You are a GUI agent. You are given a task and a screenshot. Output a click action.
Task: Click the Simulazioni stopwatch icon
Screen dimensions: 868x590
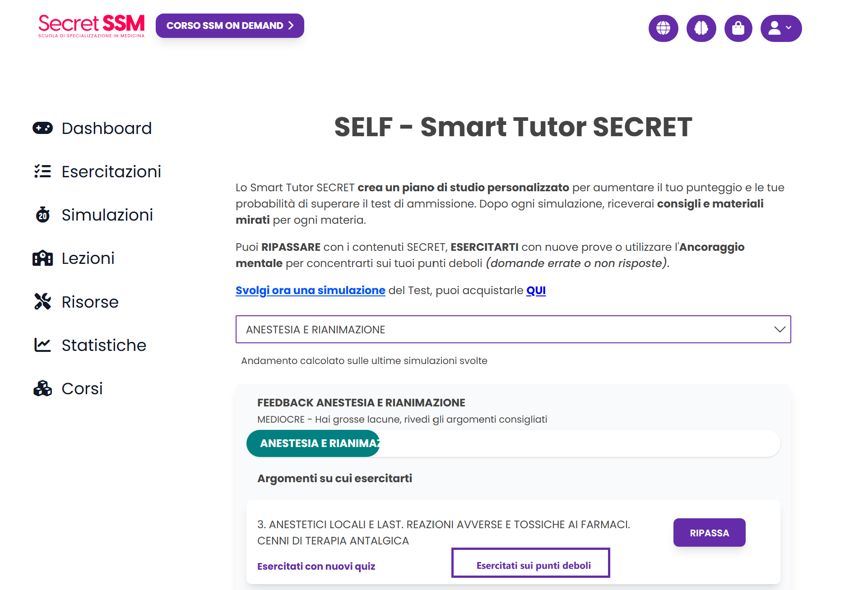[x=43, y=215]
